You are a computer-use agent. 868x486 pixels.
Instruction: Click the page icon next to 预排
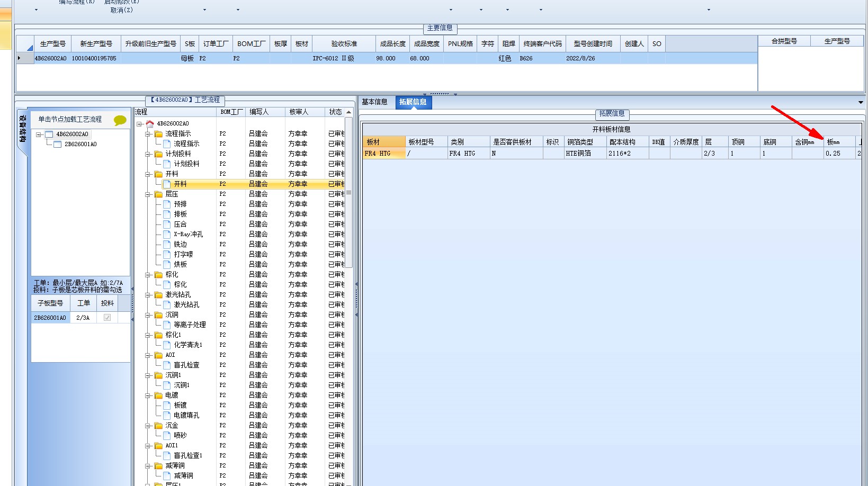pyautogui.click(x=167, y=204)
